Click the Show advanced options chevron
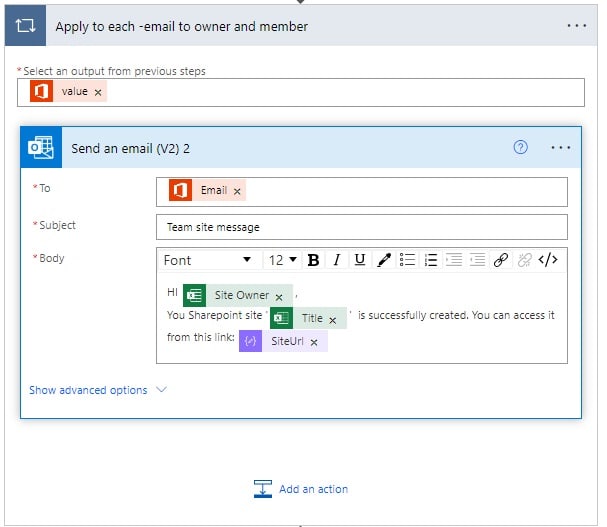This screenshot has height=527, width=607. 161,390
